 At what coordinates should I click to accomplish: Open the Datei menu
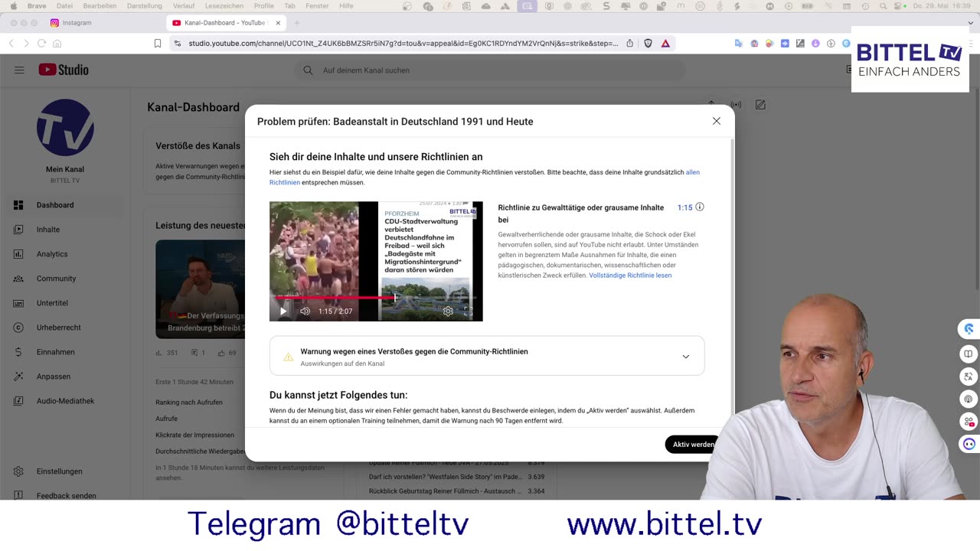(65, 6)
